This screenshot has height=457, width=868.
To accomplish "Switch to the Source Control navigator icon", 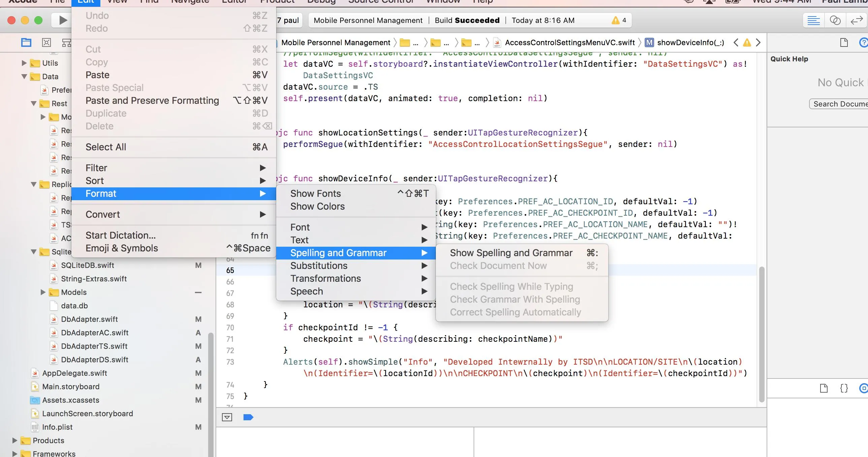I will coord(46,42).
